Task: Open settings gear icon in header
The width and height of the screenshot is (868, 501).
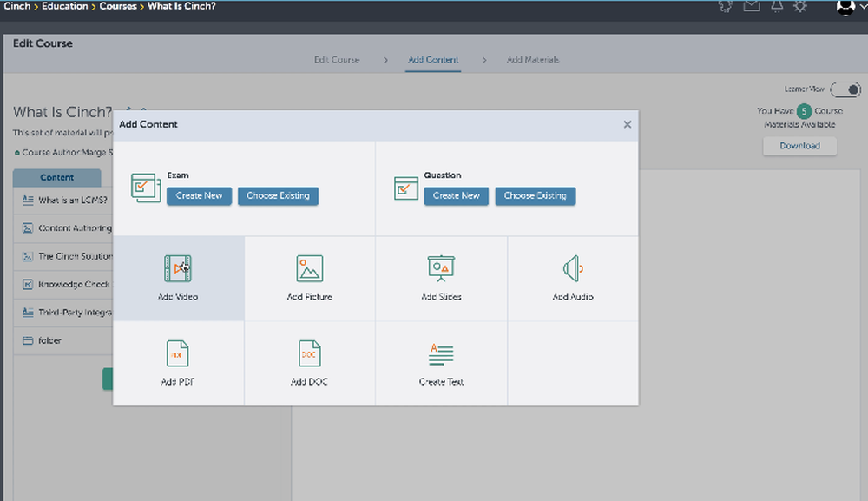Action: pos(800,7)
